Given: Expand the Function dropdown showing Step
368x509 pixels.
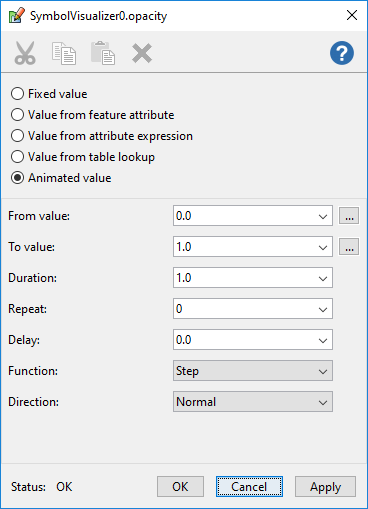Looking at the screenshot, I should 253,371.
